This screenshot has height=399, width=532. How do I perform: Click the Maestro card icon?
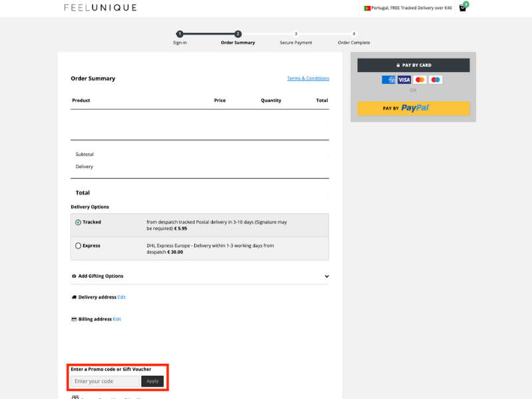coord(436,80)
